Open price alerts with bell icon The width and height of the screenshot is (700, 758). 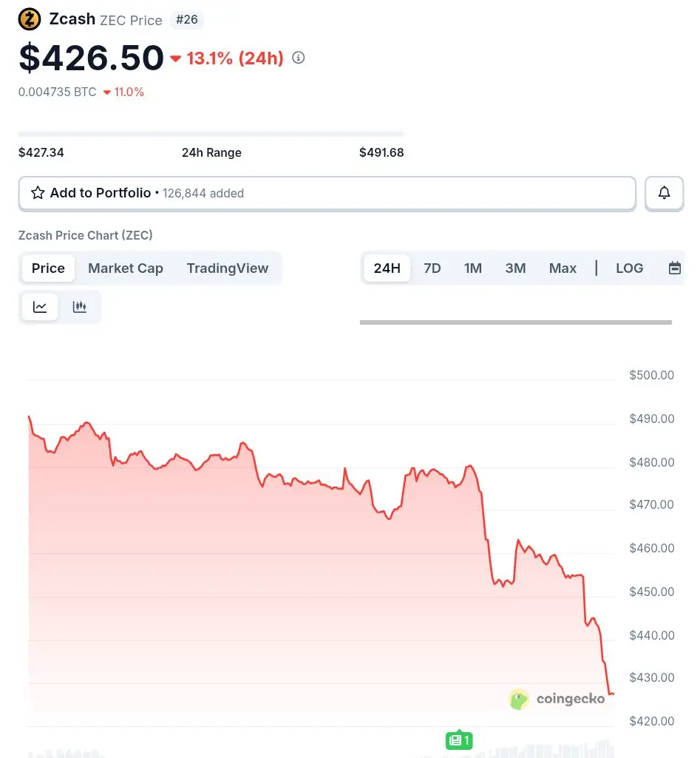click(x=664, y=193)
